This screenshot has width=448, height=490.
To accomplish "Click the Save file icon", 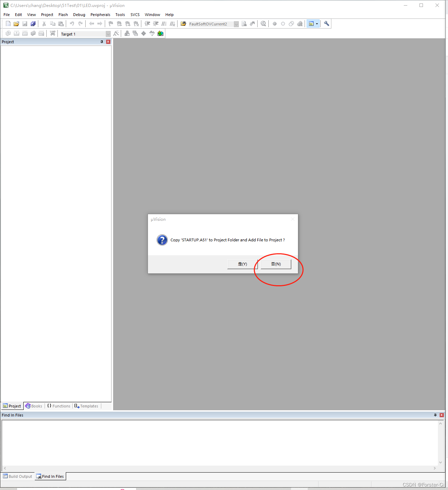I will pyautogui.click(x=25, y=24).
